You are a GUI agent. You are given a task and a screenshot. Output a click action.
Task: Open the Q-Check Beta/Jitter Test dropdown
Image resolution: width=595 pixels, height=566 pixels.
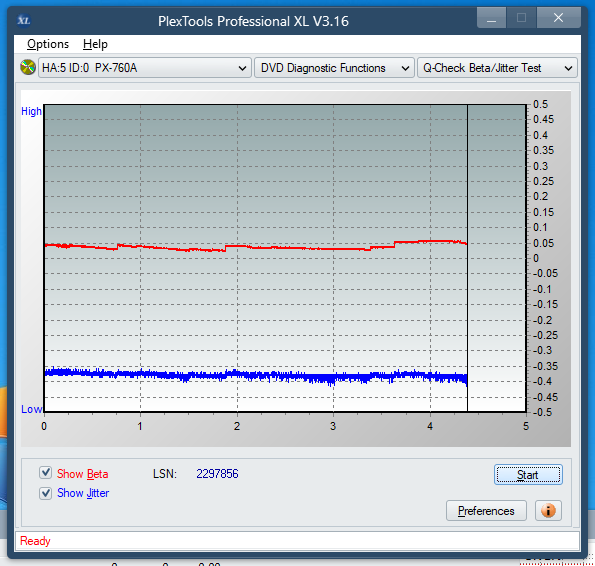(497, 68)
